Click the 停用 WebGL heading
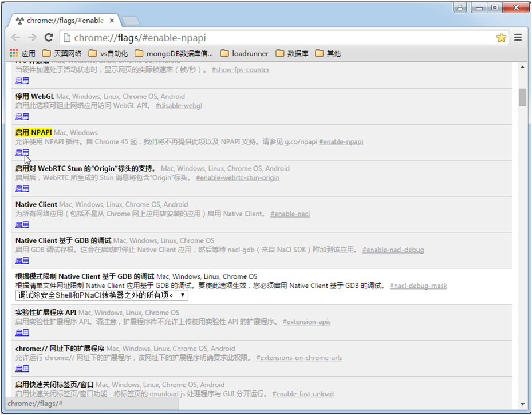This screenshot has width=532, height=415. [34, 96]
